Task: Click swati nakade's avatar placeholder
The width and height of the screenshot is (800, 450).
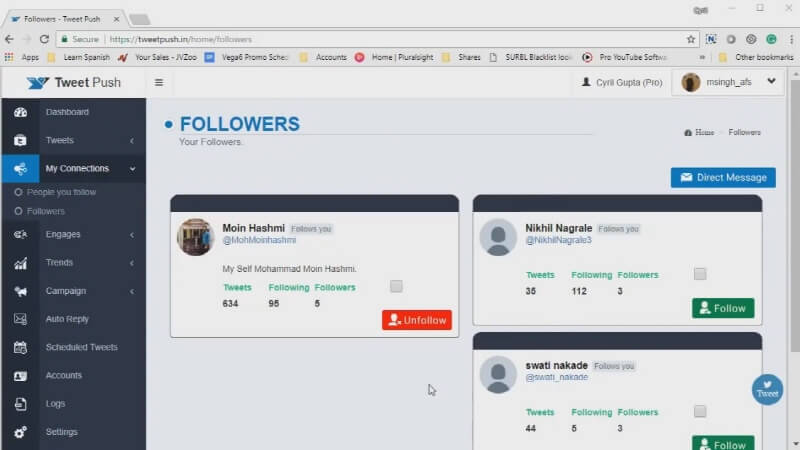Action: [x=498, y=374]
